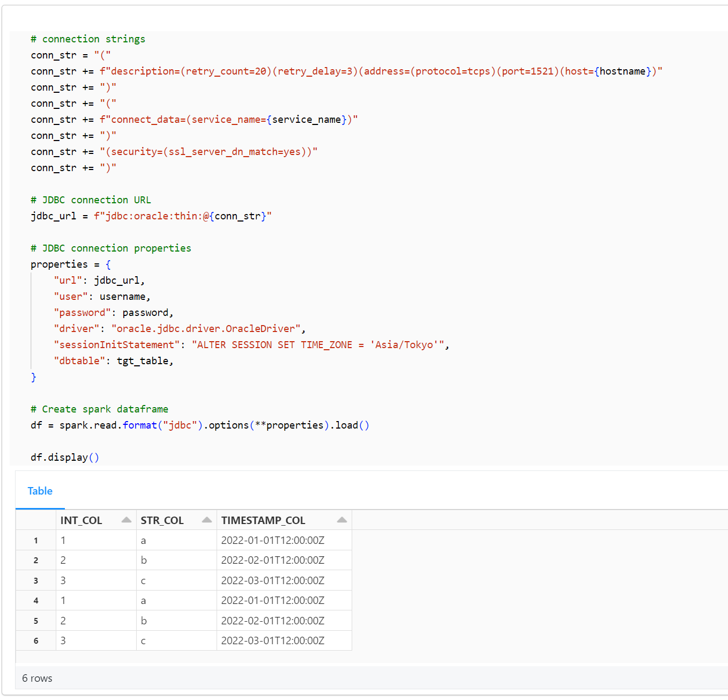
Task: Click timestamp cell in row 4
Action: [284, 600]
